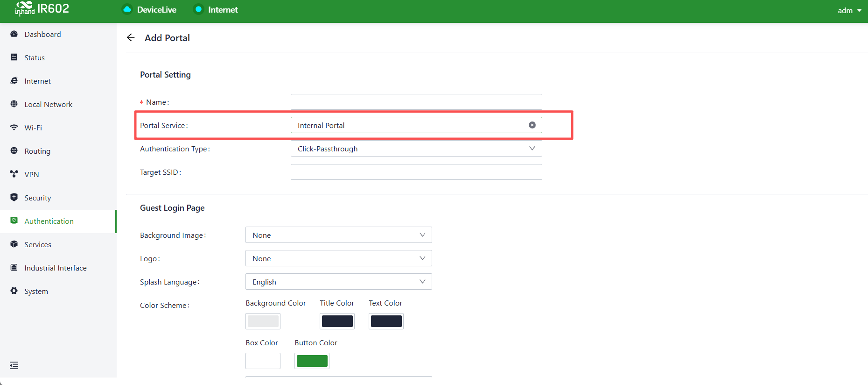Click the Internet sidebar icon
Screen dimensions: 868x385
(14, 81)
